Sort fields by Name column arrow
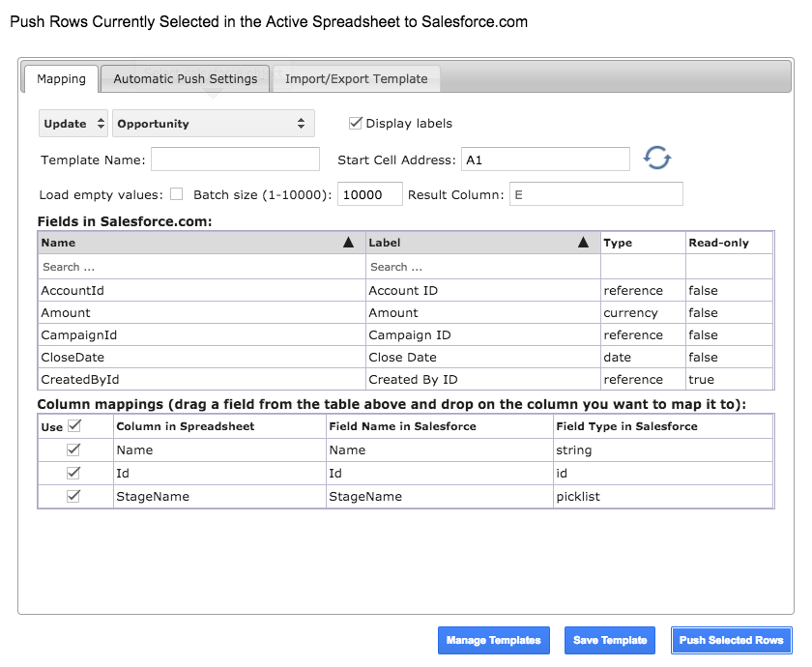 coord(348,243)
